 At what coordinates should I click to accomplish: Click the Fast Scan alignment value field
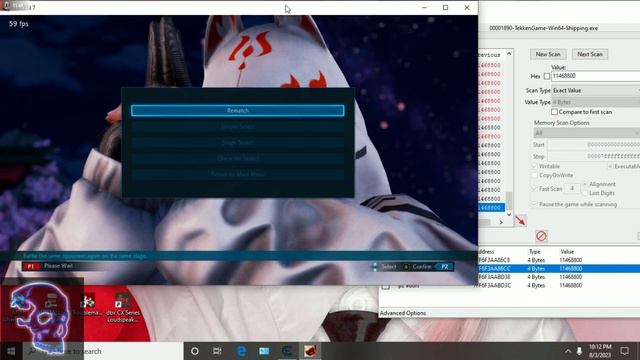[x=572, y=189]
